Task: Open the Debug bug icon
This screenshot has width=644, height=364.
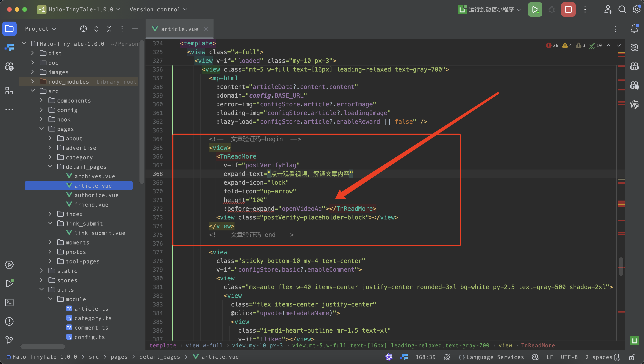Action: tap(551, 9)
